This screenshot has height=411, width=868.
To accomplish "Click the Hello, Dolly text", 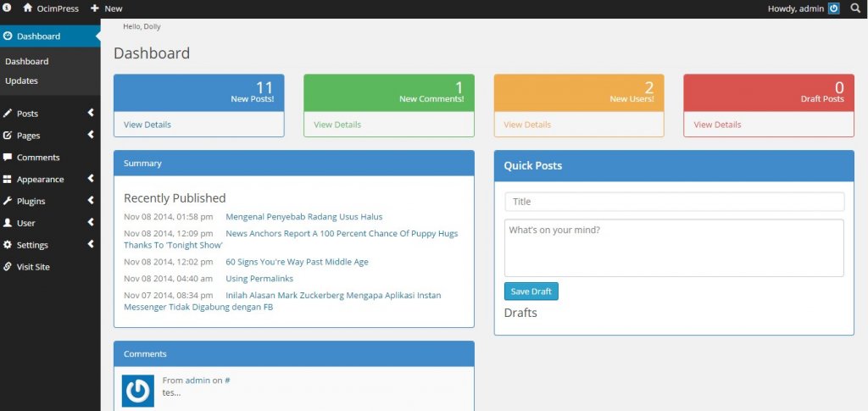I will (142, 26).
